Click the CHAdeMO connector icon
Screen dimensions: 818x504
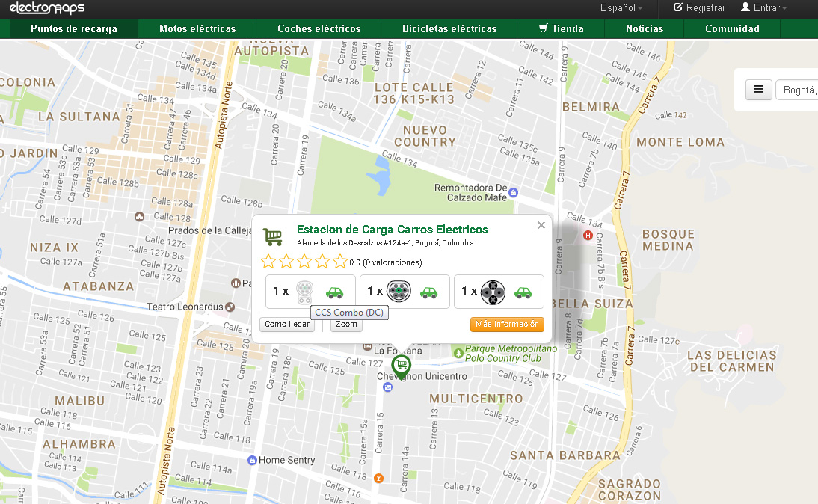point(493,292)
